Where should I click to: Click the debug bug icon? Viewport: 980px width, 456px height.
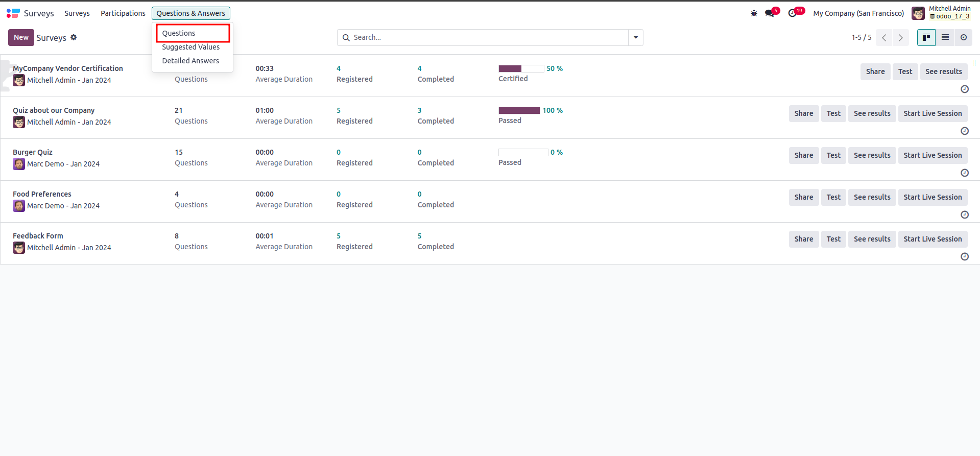[754, 13]
